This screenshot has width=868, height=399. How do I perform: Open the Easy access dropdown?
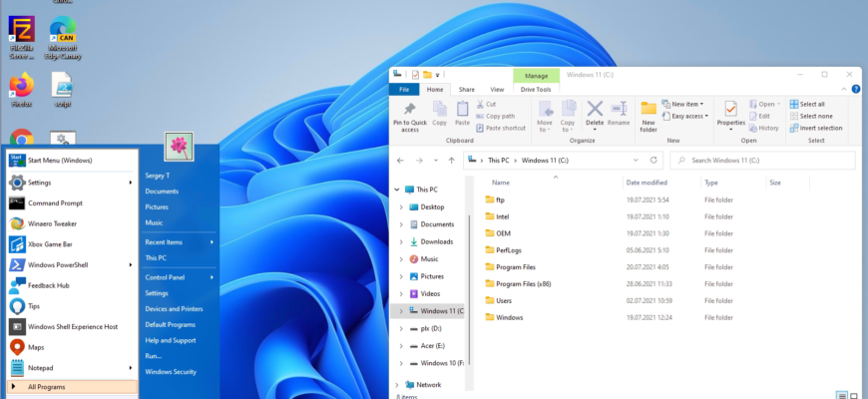pos(684,117)
